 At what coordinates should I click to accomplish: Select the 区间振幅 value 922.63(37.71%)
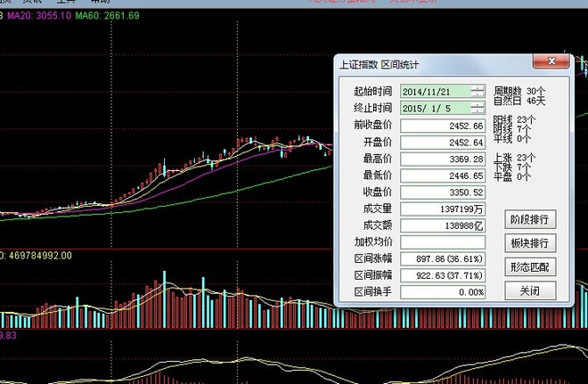pos(443,275)
